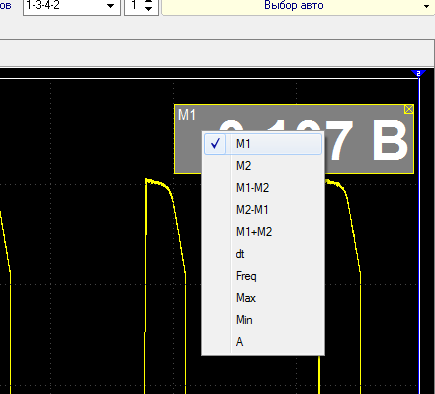Viewport: 435px width, 394px height.
Task: Decrease the cylinder number spinner value
Action: point(149,9)
